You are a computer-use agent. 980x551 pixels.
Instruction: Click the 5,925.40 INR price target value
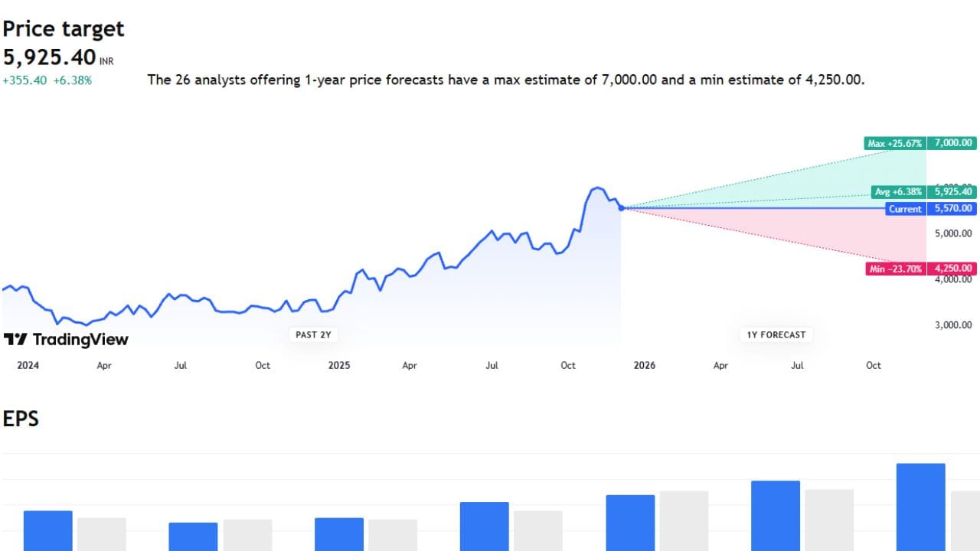pyautogui.click(x=50, y=57)
